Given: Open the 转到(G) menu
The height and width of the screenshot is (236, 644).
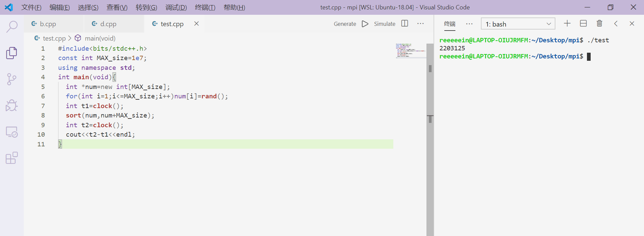Looking at the screenshot, I should 146,7.
